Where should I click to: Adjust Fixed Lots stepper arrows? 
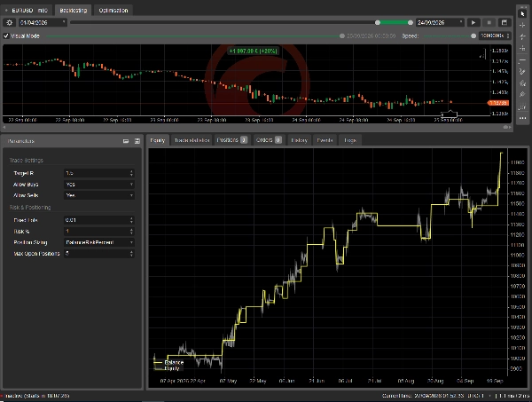(131, 220)
